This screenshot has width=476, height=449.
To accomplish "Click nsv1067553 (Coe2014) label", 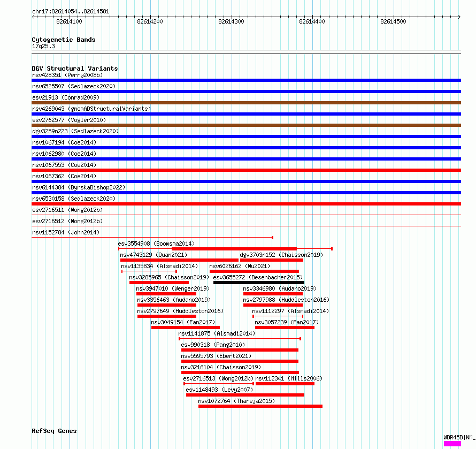I will pos(64,165).
